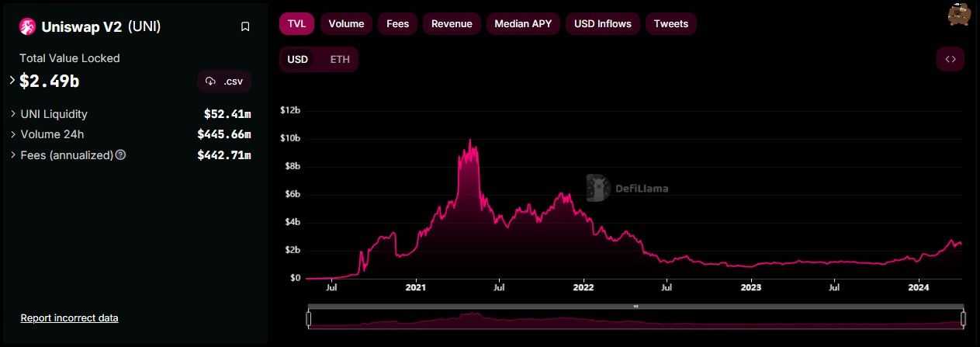Viewport: 980px width, 347px height.
Task: Click the Uniswap V2 (UNI) title
Action: [99, 26]
